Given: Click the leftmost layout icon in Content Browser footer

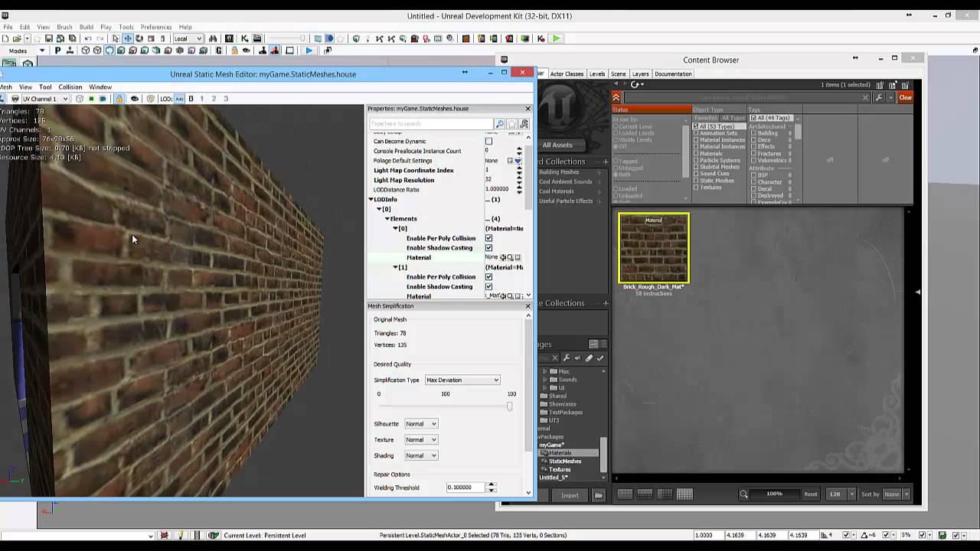Looking at the screenshot, I should click(625, 494).
